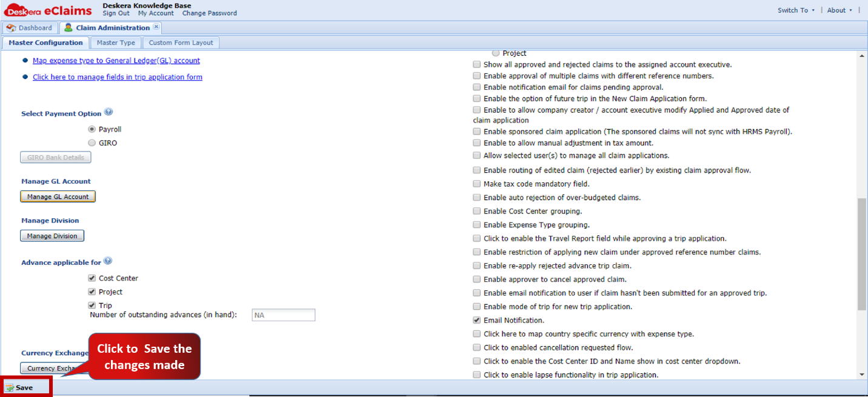
Task: Uncheck the Trip advance checkbox
Action: (x=92, y=305)
